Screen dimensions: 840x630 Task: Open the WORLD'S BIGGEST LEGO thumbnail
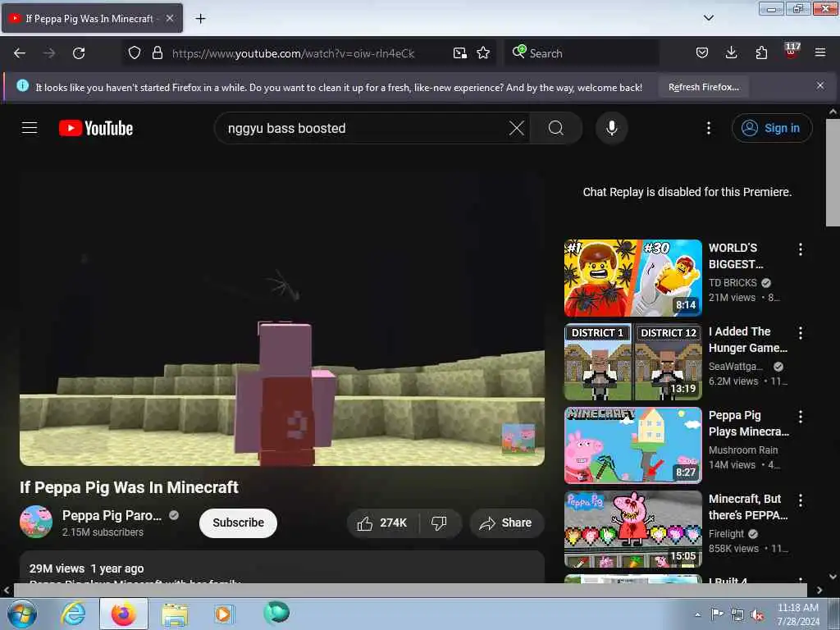(x=632, y=278)
